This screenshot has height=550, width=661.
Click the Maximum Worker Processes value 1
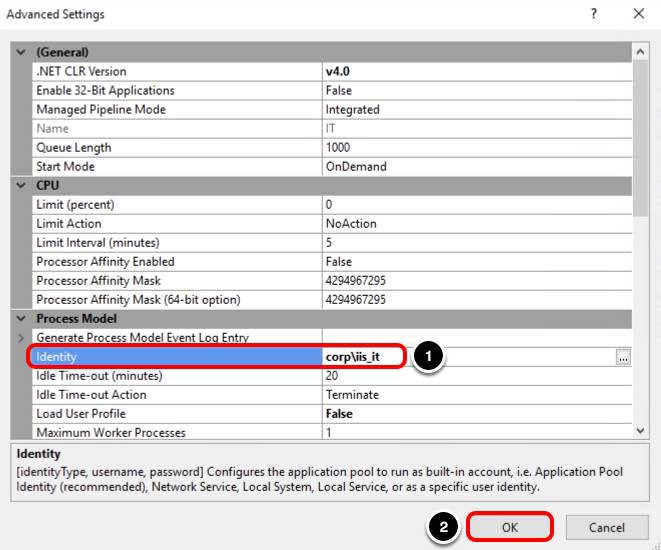(477, 432)
